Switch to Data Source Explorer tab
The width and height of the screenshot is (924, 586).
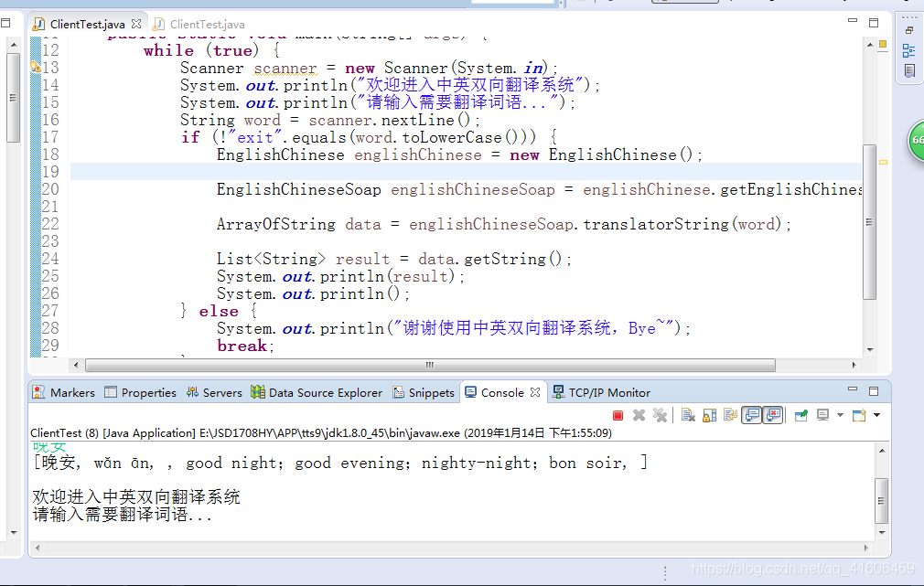pos(317,392)
